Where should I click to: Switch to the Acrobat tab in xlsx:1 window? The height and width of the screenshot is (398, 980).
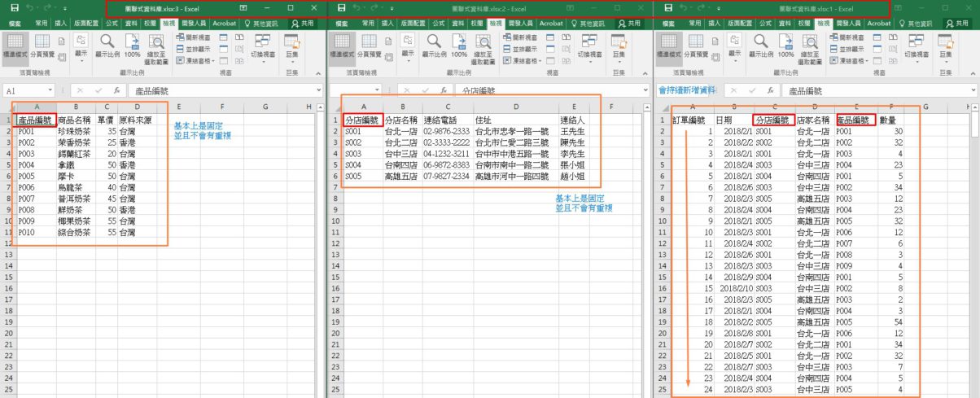click(879, 24)
